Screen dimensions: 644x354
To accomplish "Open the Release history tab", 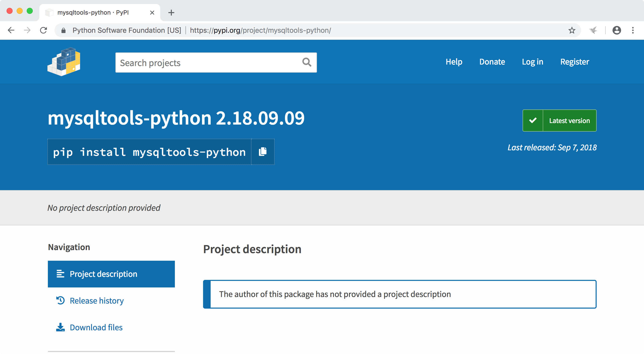I will click(96, 301).
